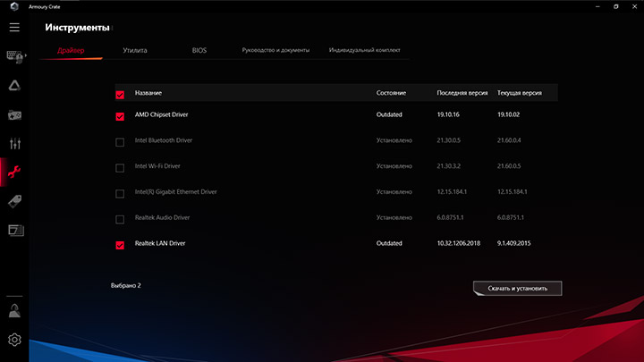Switch to the Драйвер tab

click(x=71, y=50)
